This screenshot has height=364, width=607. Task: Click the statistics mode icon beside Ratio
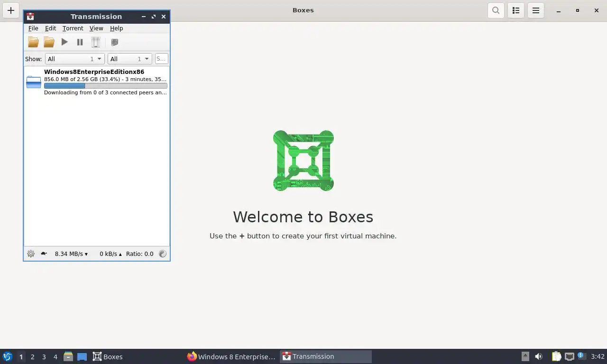[163, 254]
